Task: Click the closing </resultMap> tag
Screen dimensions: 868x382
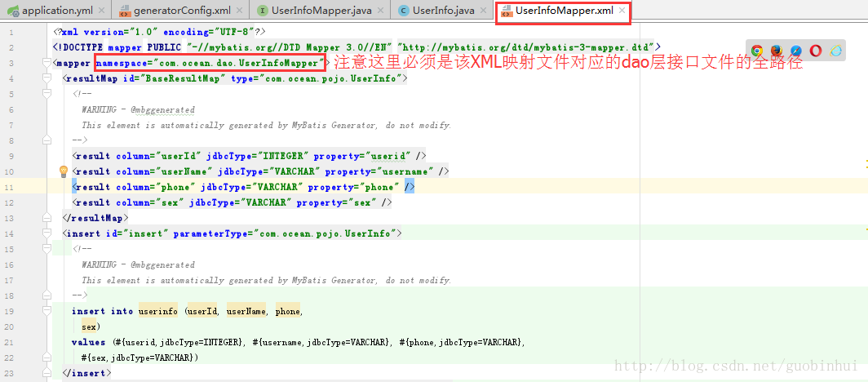Action: [95, 218]
